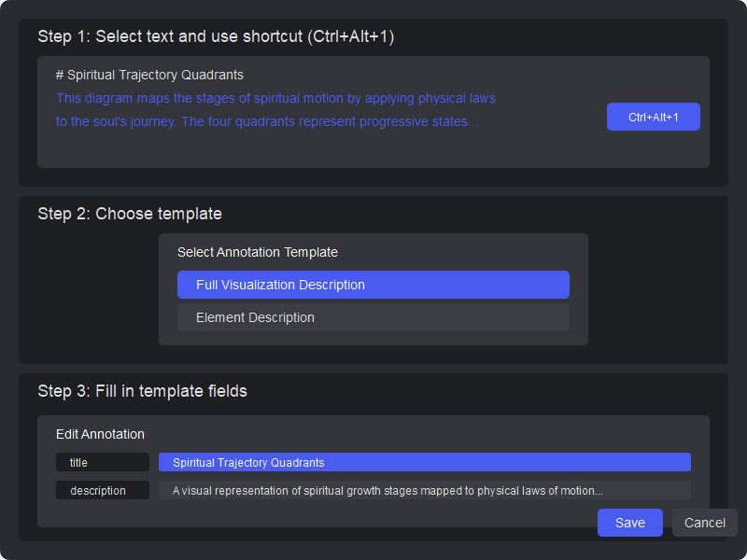Screen dimensions: 747x560
Task: Click the Step 1 heading text
Action: coord(216,36)
